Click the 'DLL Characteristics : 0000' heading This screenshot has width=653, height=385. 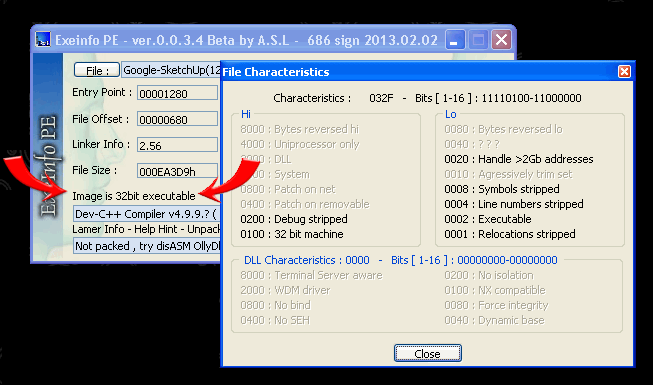coord(307,260)
